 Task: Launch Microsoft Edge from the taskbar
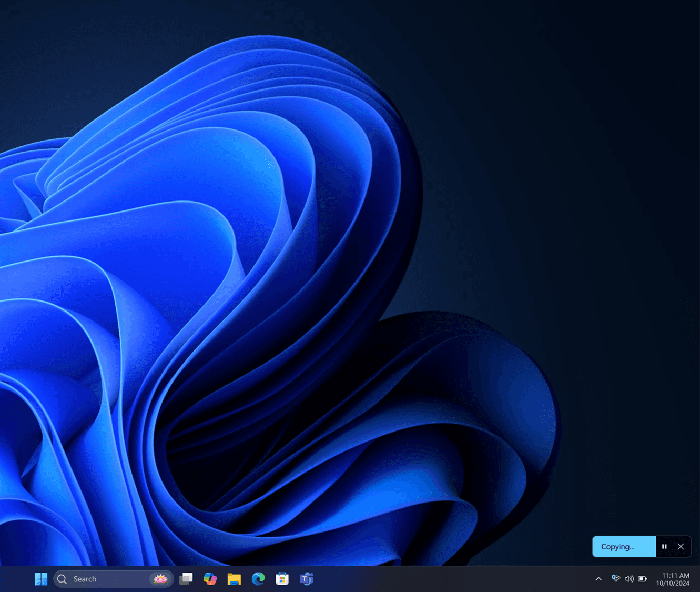point(258,579)
